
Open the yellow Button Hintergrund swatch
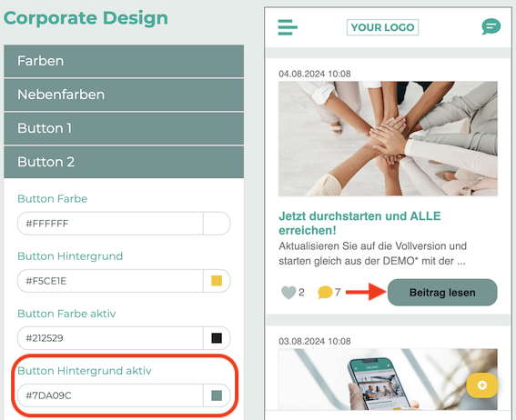pyautogui.click(x=217, y=281)
